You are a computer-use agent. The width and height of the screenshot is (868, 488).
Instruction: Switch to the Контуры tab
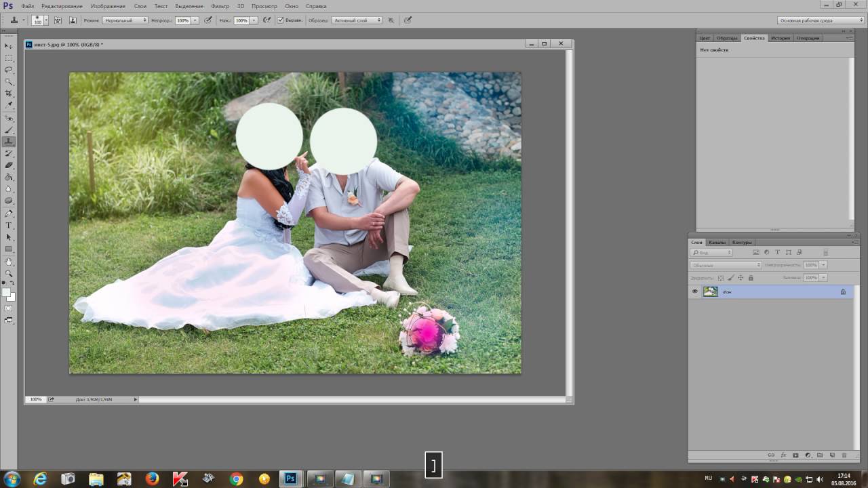[x=742, y=242]
